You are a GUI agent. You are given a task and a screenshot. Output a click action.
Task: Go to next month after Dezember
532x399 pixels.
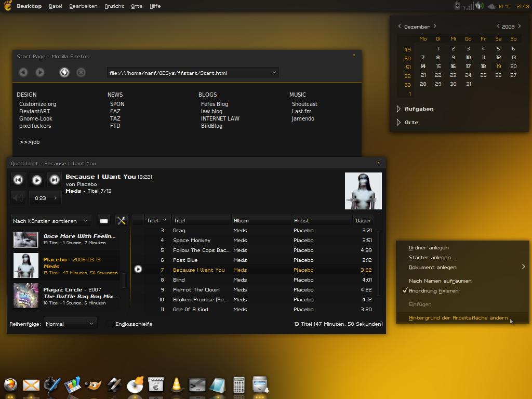tap(435, 26)
